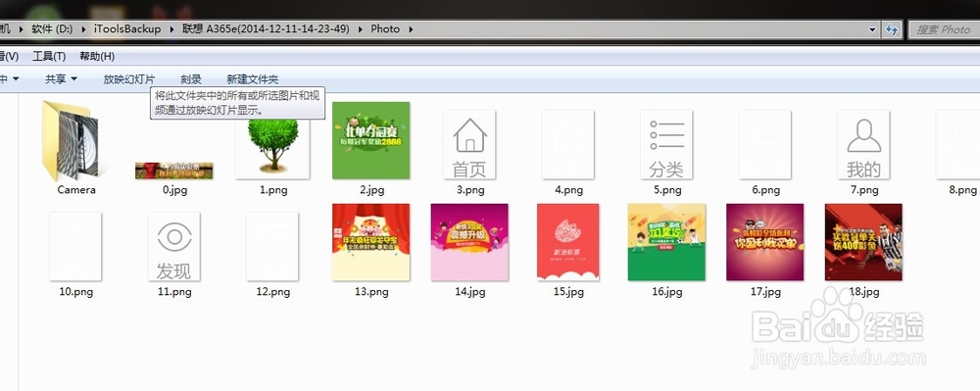The height and width of the screenshot is (391, 980).
Task: Expand the arrow after 软件 (D:) breadcrumb
Action: [x=83, y=28]
